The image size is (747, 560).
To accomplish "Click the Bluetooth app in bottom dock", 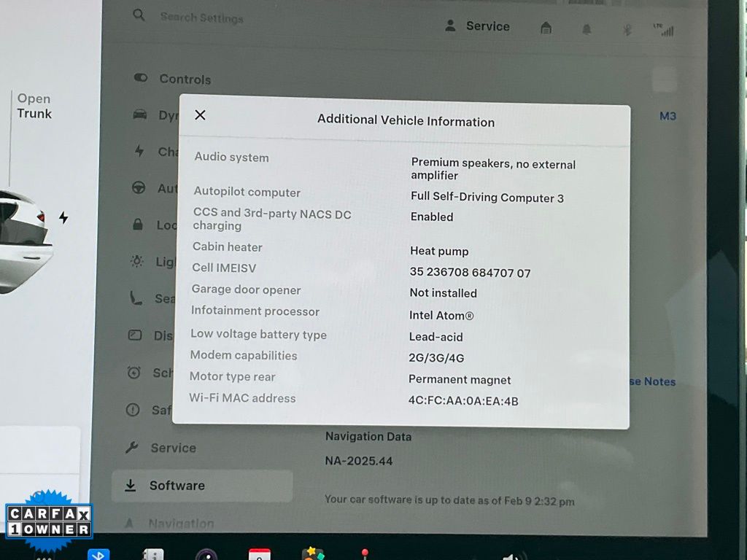I will coord(98,554).
